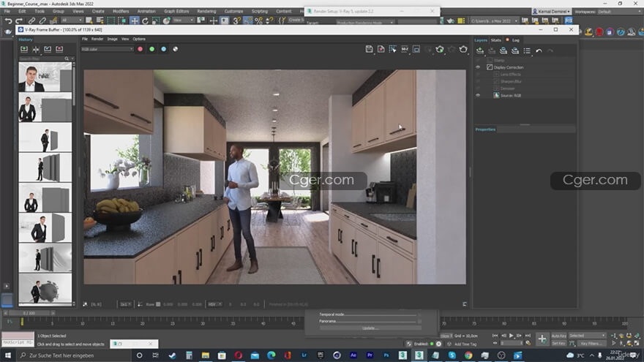Open the VFB File menu
This screenshot has height=362, width=644.
click(x=85, y=39)
